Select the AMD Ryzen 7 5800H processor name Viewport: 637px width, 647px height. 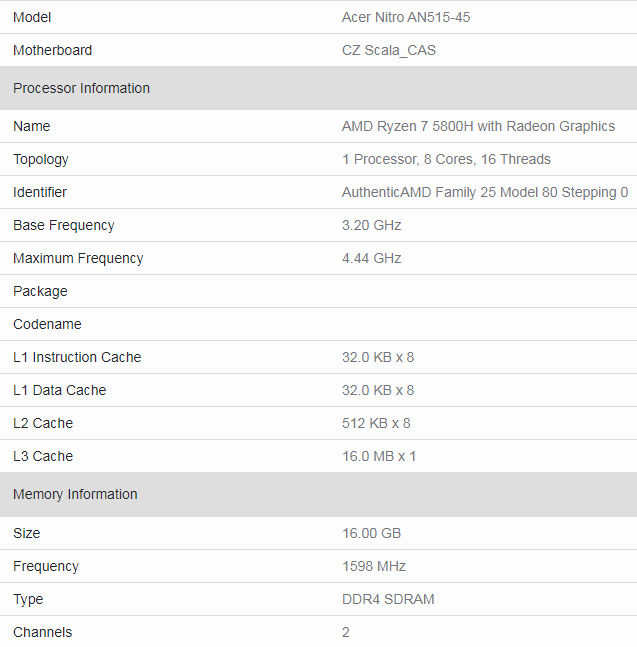point(478,126)
